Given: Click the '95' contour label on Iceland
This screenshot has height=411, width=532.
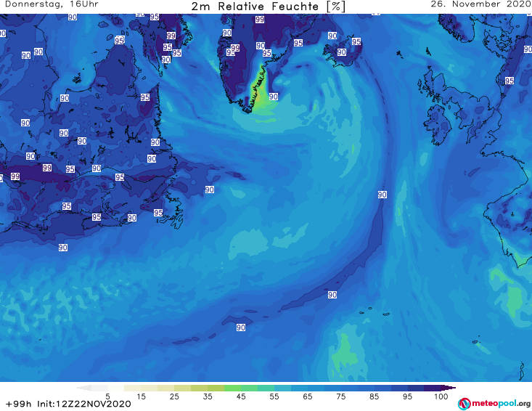Looking at the screenshot, I should pos(356,41).
